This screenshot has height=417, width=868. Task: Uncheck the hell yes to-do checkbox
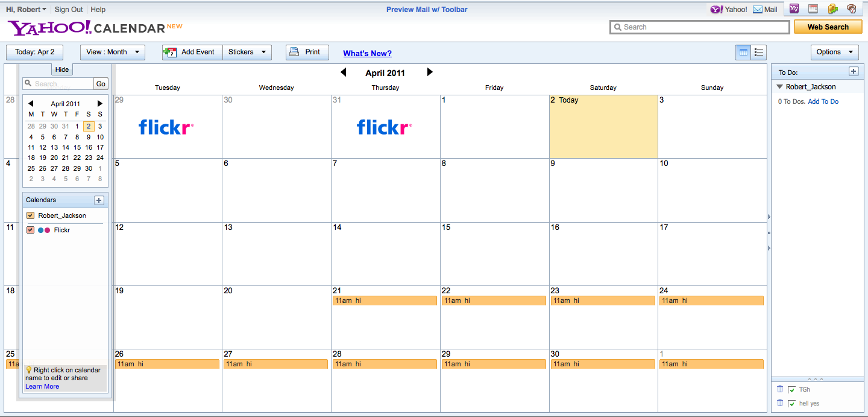coord(791,404)
